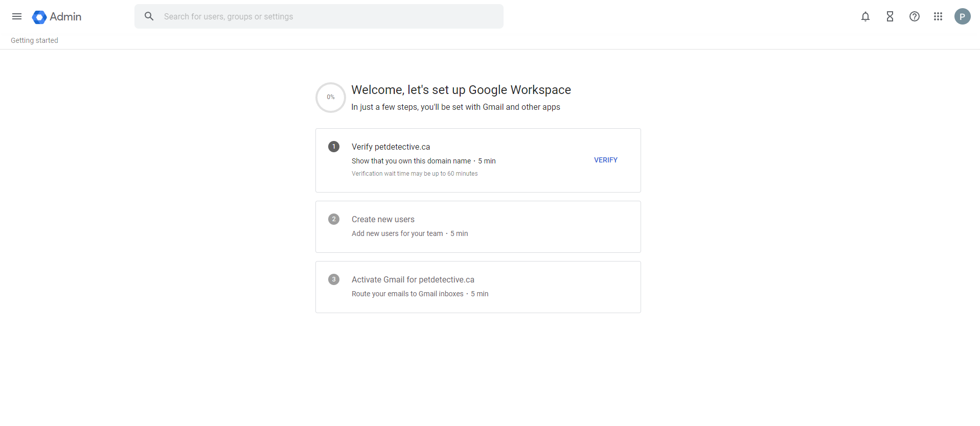Open the notifications bell
Image resolution: width=980 pixels, height=426 pixels.
(865, 16)
